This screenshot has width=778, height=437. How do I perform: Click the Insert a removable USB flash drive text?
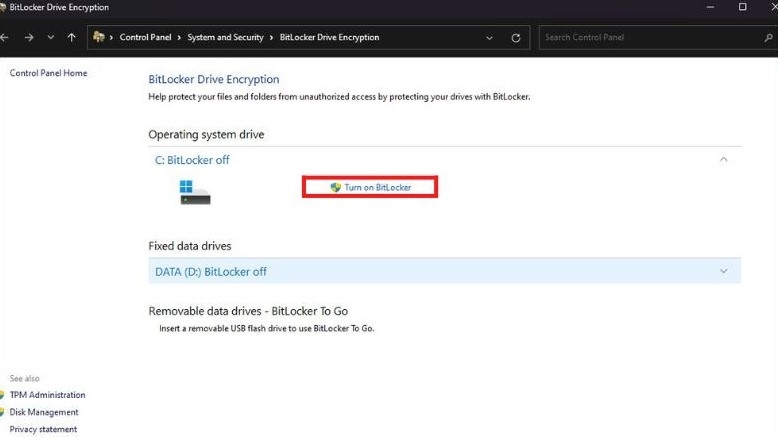(x=266, y=328)
